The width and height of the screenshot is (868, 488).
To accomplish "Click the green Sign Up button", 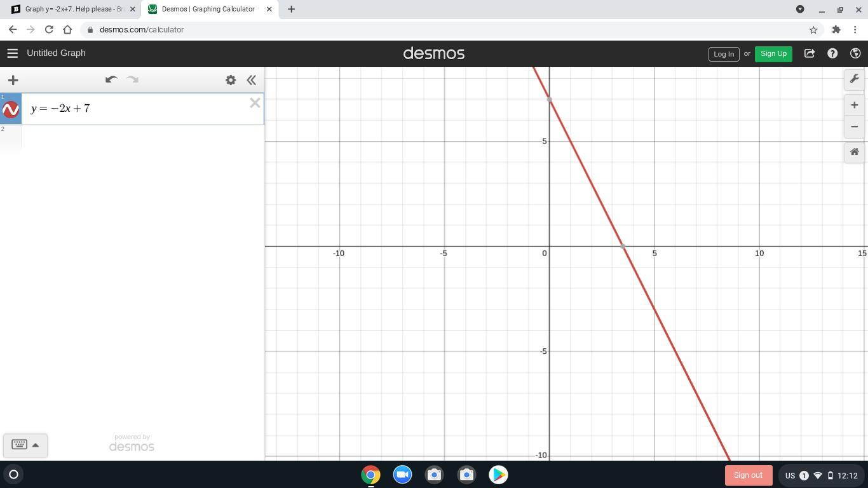I will [773, 54].
